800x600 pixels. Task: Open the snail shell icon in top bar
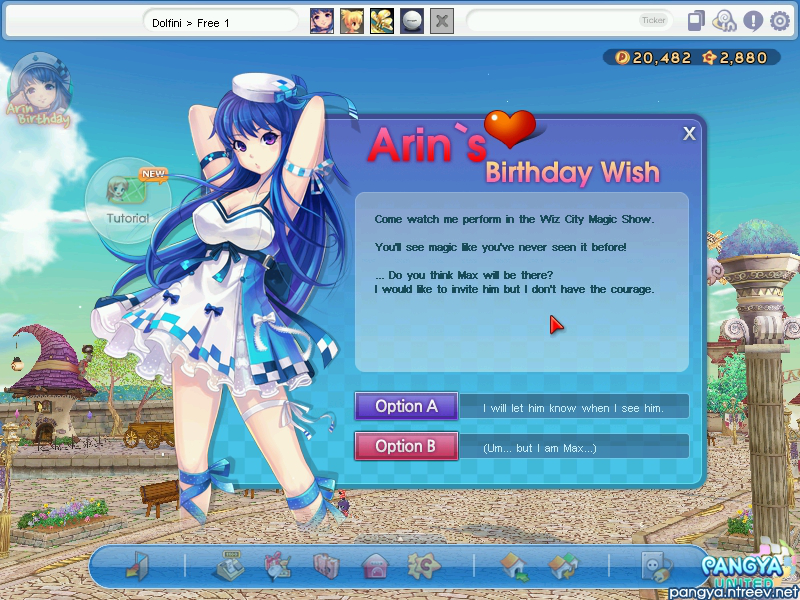click(724, 21)
